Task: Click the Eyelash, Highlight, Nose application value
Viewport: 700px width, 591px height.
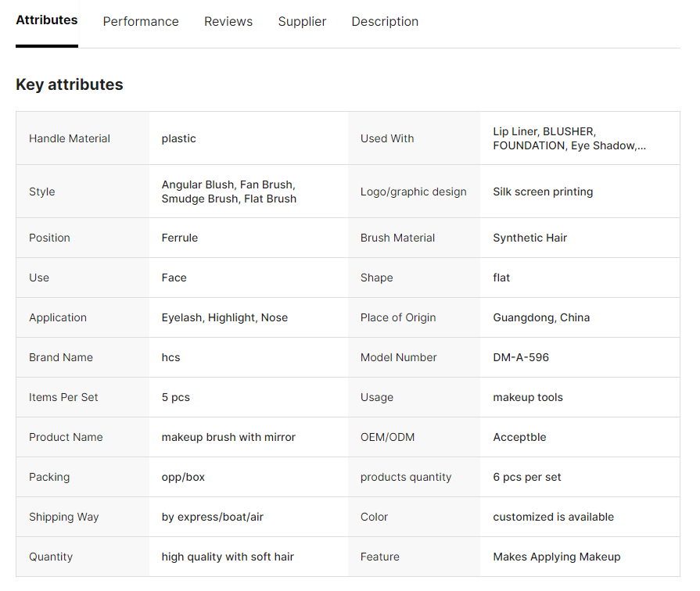Action: [x=224, y=317]
